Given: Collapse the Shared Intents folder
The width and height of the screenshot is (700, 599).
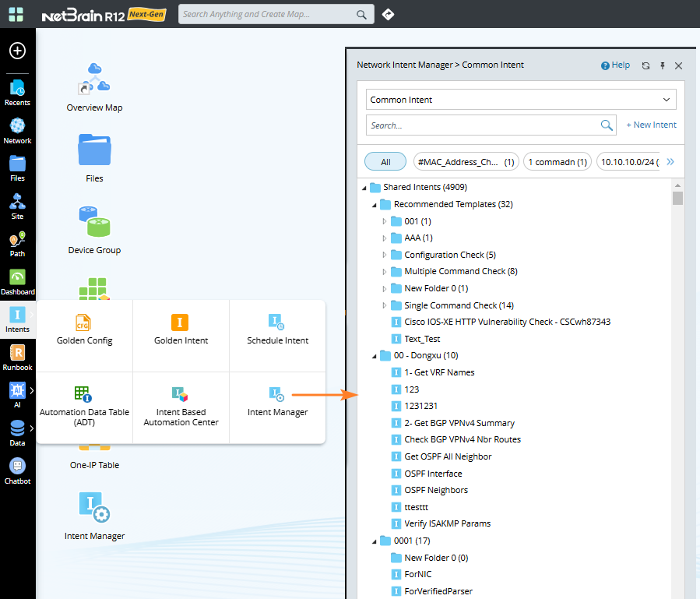Looking at the screenshot, I should point(364,188).
